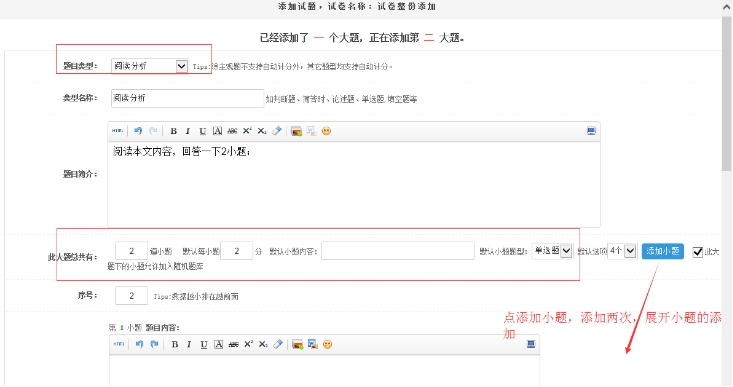Click inside the 题目简介 editor text area
The height and width of the screenshot is (387, 733).
pyautogui.click(x=354, y=184)
